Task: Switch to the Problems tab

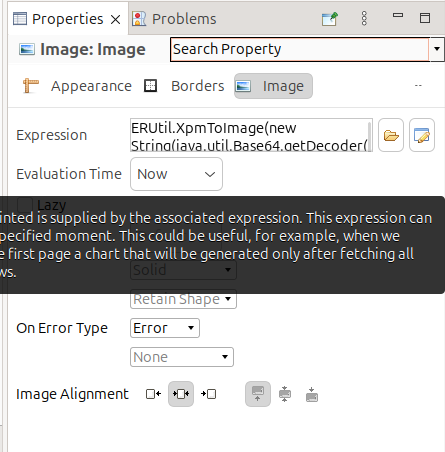Action: tap(174, 19)
